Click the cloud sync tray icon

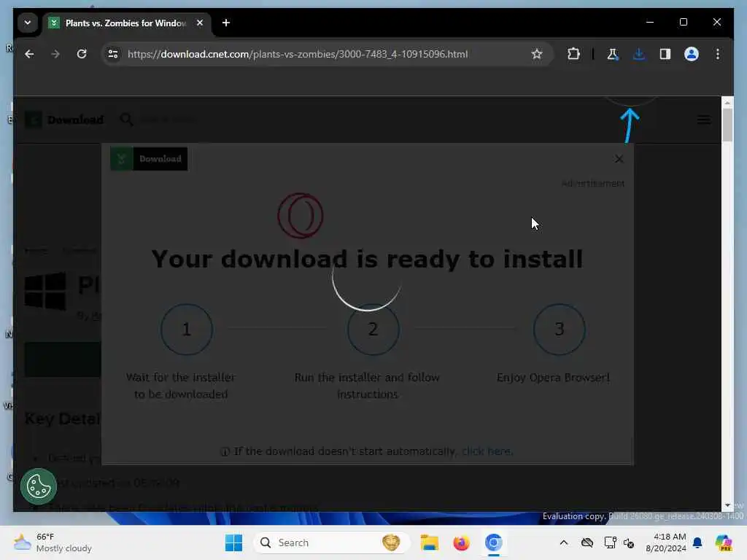coord(587,542)
